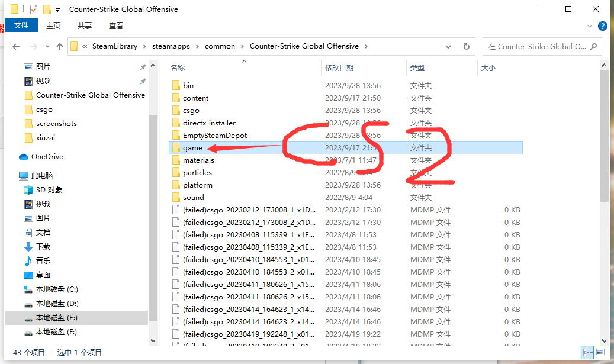Open 下载 in navigation pane
Image resolution: width=614 pixels, height=364 pixels.
pos(43,247)
